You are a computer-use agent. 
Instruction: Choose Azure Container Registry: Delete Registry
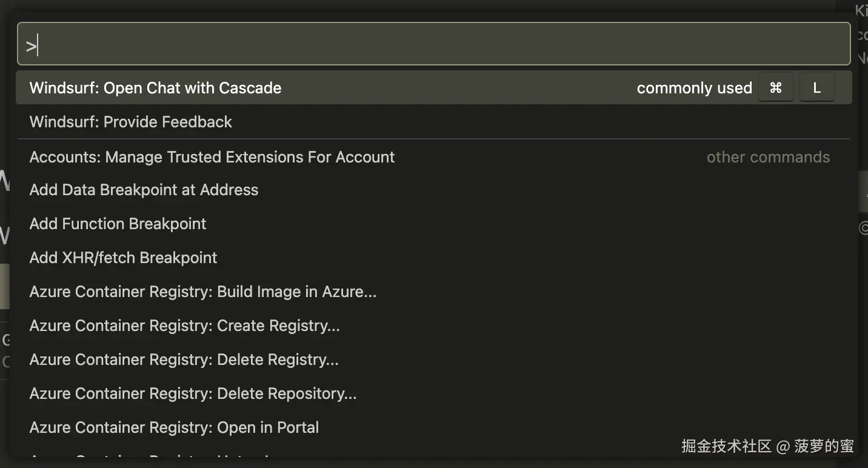point(184,359)
